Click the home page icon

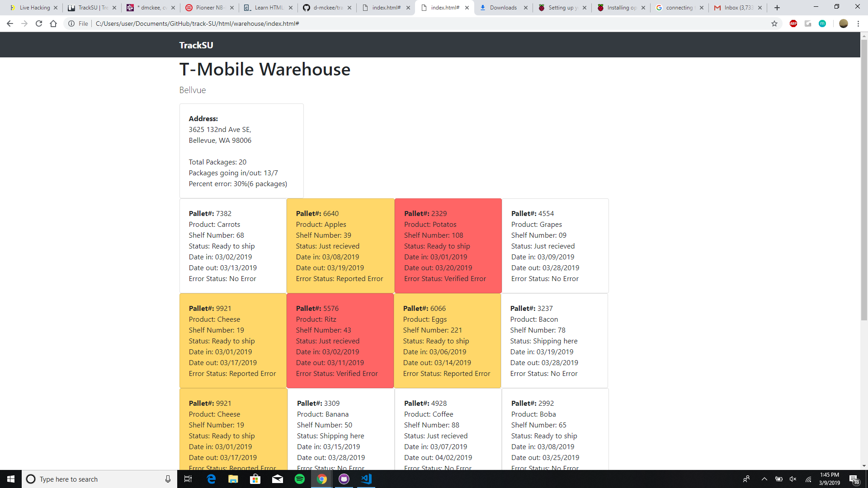53,23
